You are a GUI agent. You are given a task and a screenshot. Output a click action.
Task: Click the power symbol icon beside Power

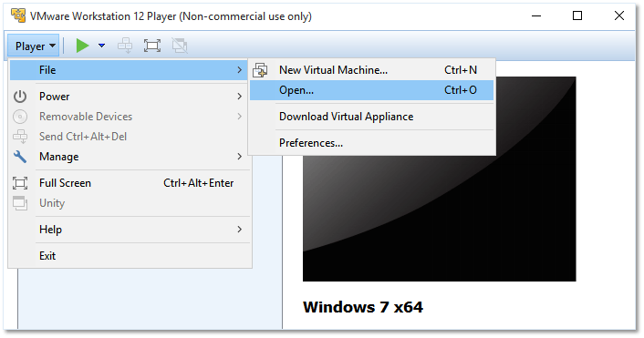click(20, 97)
